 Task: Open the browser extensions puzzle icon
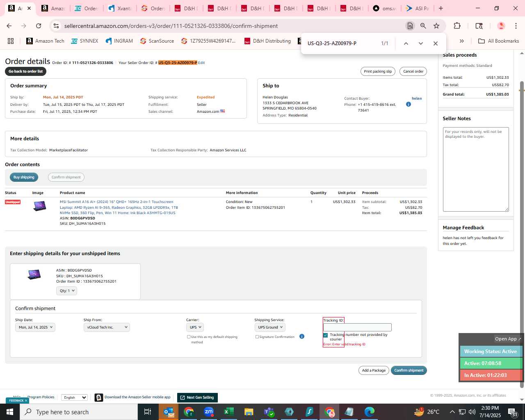tap(457, 26)
